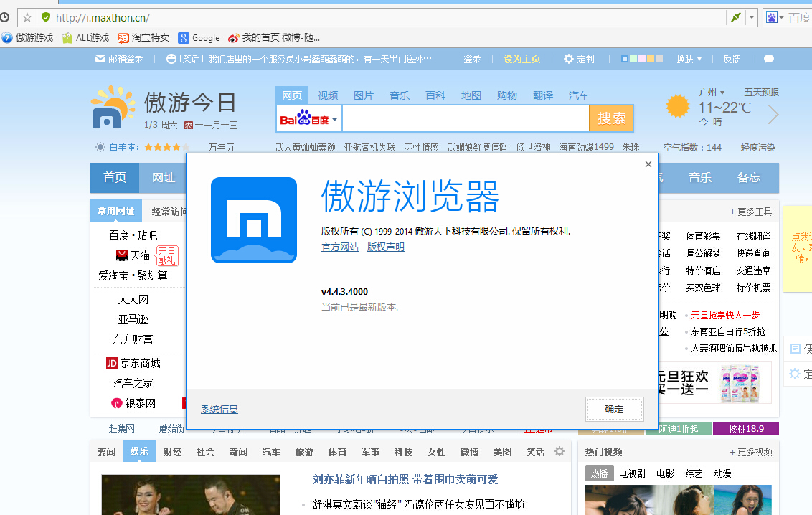Image resolution: width=812 pixels, height=515 pixels.
Task: Click the sunny weather icon
Action: (677, 106)
